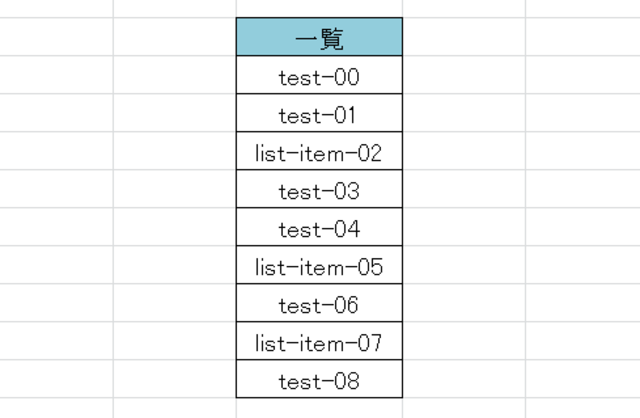640x418 pixels.
Task: Click blank cell immediately left of list-item-07
Action: point(175,342)
